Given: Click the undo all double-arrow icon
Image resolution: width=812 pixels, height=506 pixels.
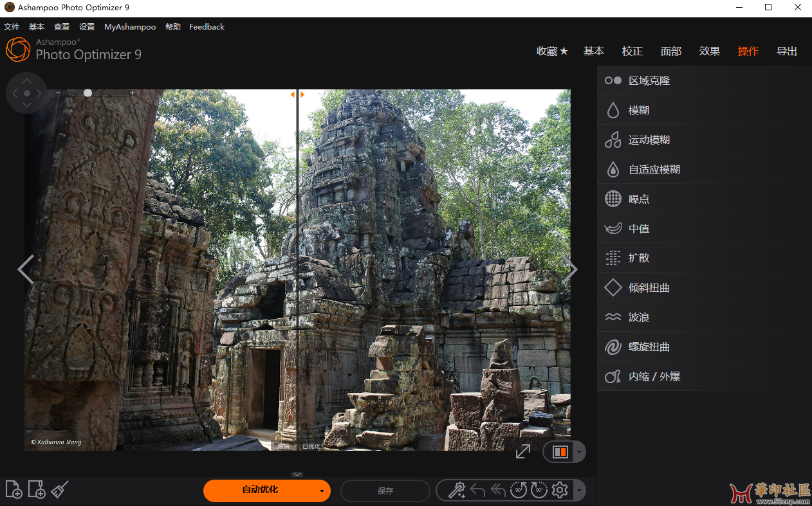Looking at the screenshot, I should tap(498, 491).
